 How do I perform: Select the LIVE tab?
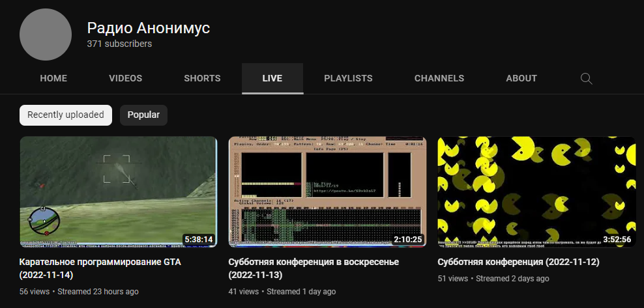[x=272, y=78]
